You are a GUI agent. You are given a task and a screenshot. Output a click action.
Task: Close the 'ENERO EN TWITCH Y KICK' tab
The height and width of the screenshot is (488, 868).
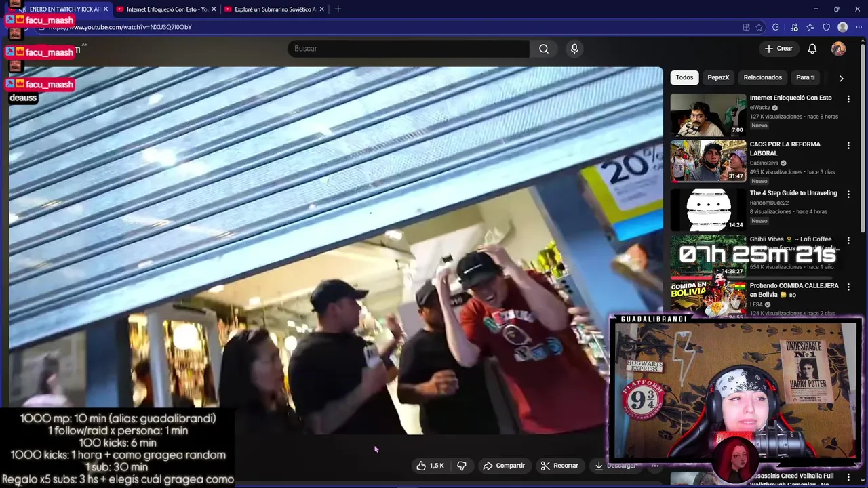[106, 9]
